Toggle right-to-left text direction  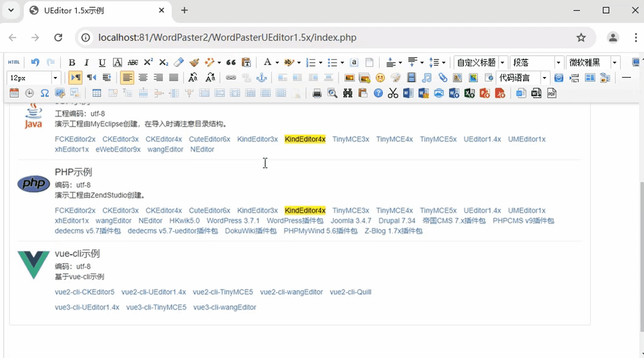point(91,78)
